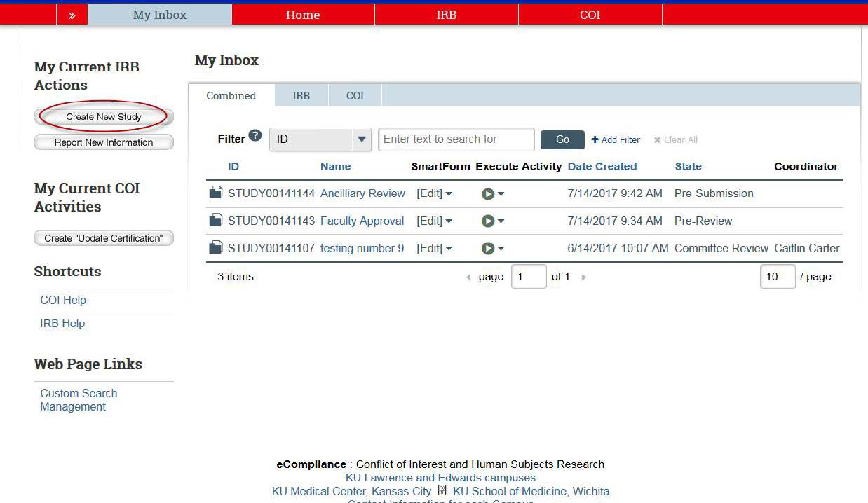Click the next page arrow in pagination
The height and width of the screenshot is (503, 868).
pyautogui.click(x=583, y=277)
